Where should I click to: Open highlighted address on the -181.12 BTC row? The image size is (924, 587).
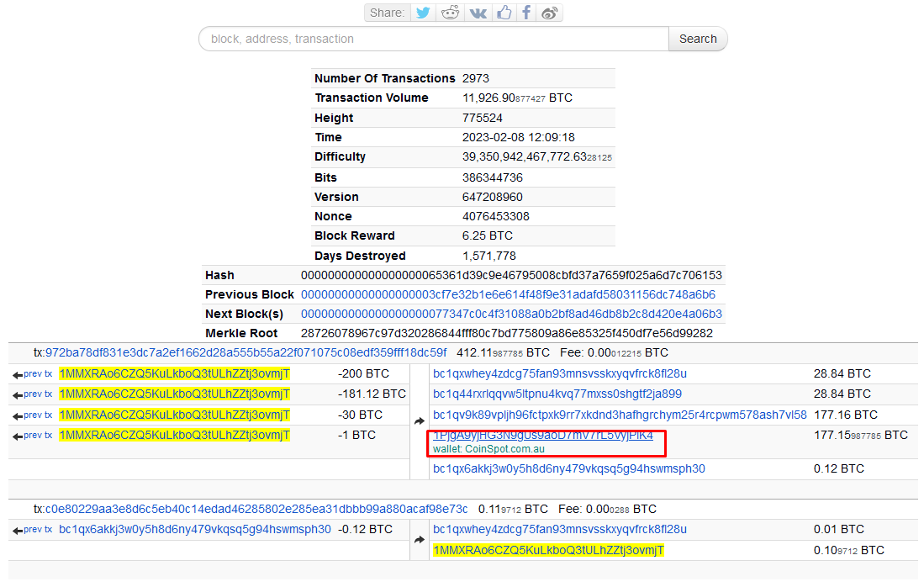[174, 394]
